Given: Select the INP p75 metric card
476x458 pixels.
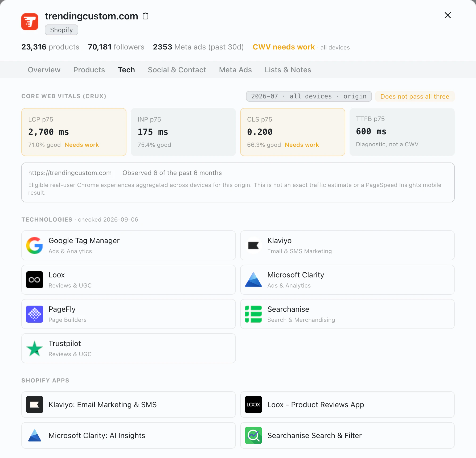Looking at the screenshot, I should [183, 132].
